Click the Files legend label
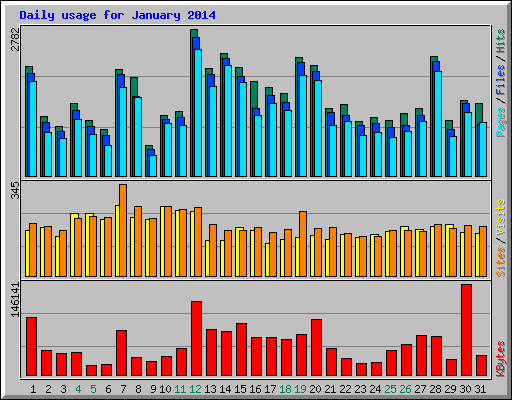Image resolution: width=512 pixels, height=400 pixels. click(501, 80)
